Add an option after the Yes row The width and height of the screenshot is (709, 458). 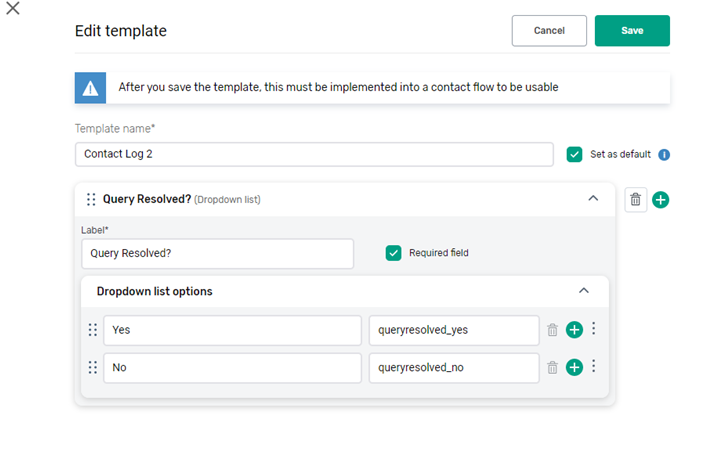(x=574, y=330)
